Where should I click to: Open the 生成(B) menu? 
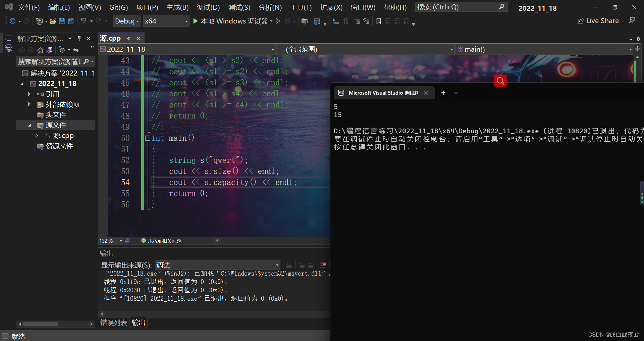(x=177, y=7)
